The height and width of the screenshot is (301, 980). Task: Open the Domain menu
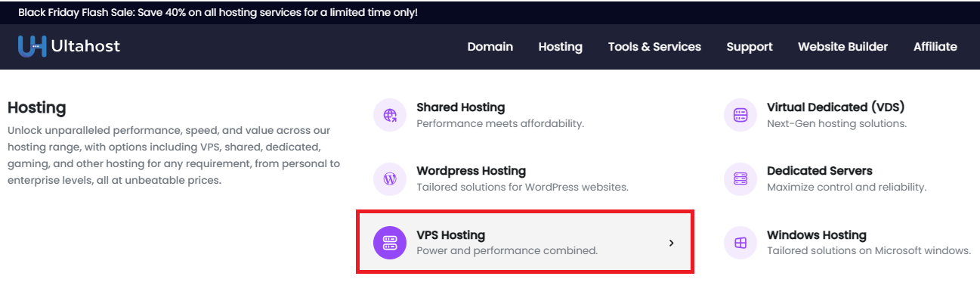(490, 47)
